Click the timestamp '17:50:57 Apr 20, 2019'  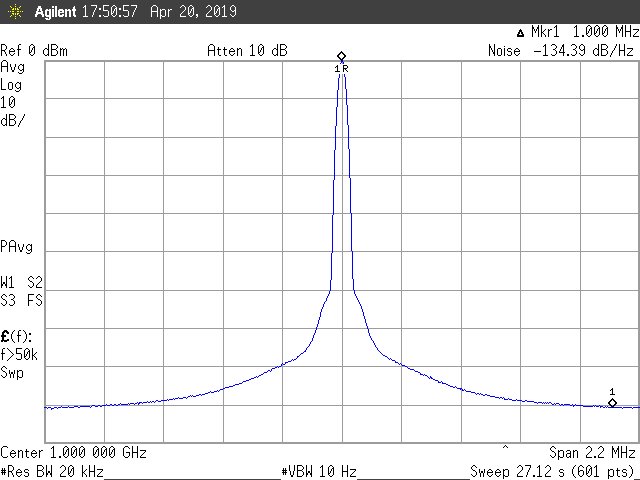coord(159,11)
